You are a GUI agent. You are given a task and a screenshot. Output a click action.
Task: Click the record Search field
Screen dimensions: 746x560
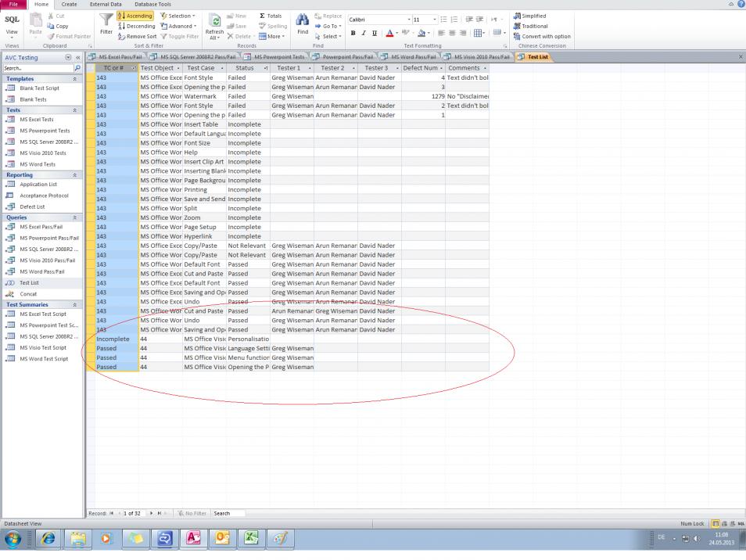(228, 513)
